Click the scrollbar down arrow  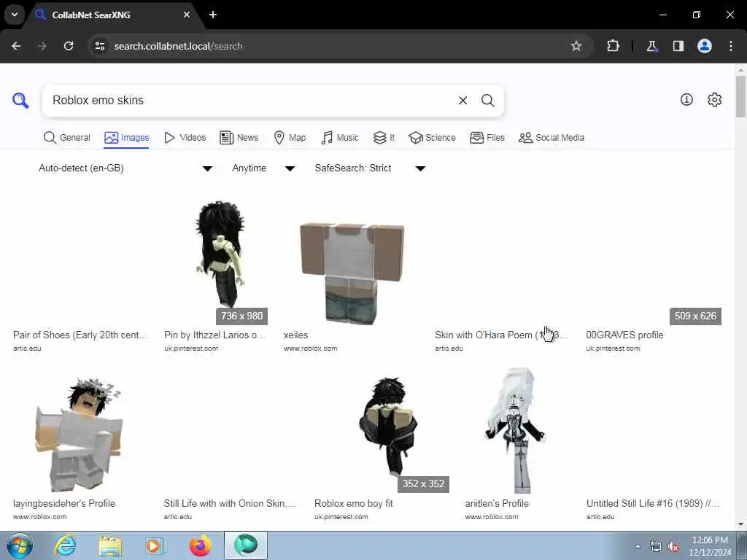tap(740, 524)
